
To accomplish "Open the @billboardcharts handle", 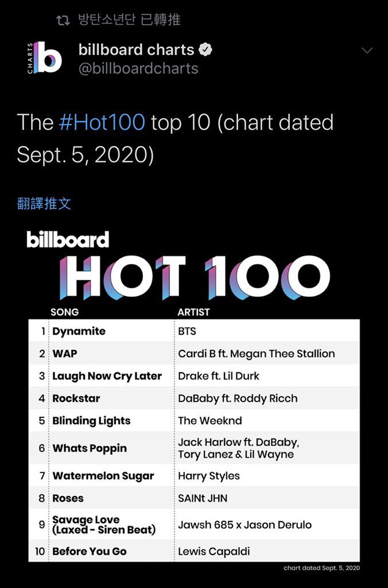I will [x=138, y=69].
